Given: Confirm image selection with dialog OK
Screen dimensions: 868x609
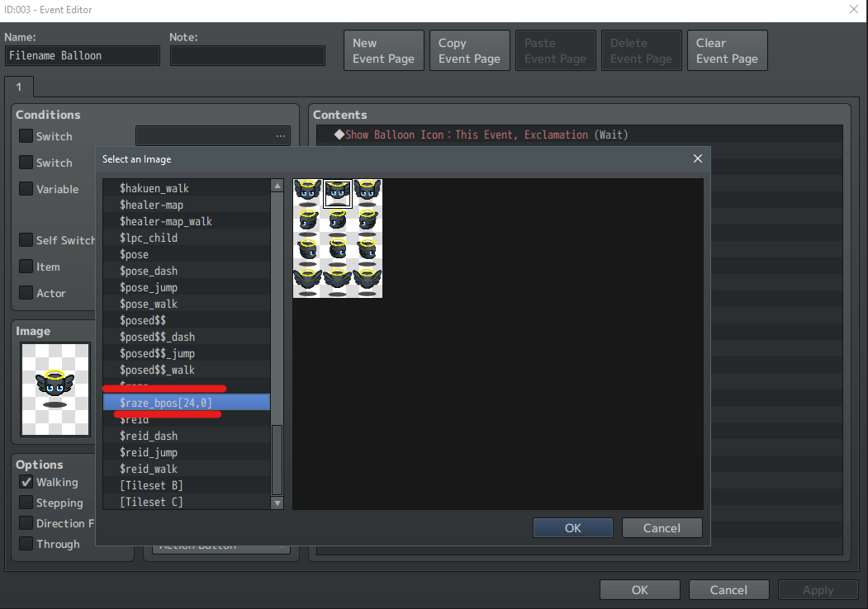Looking at the screenshot, I should tap(573, 527).
